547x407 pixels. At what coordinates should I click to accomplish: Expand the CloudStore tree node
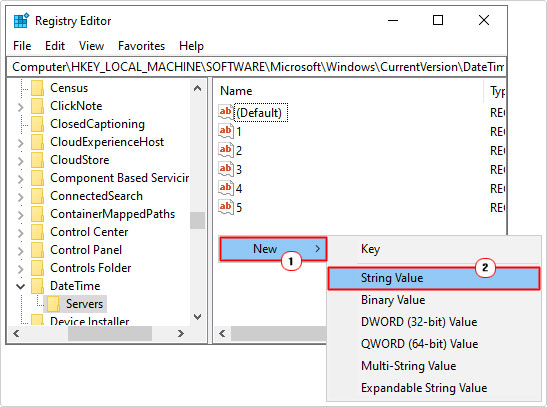click(x=21, y=161)
